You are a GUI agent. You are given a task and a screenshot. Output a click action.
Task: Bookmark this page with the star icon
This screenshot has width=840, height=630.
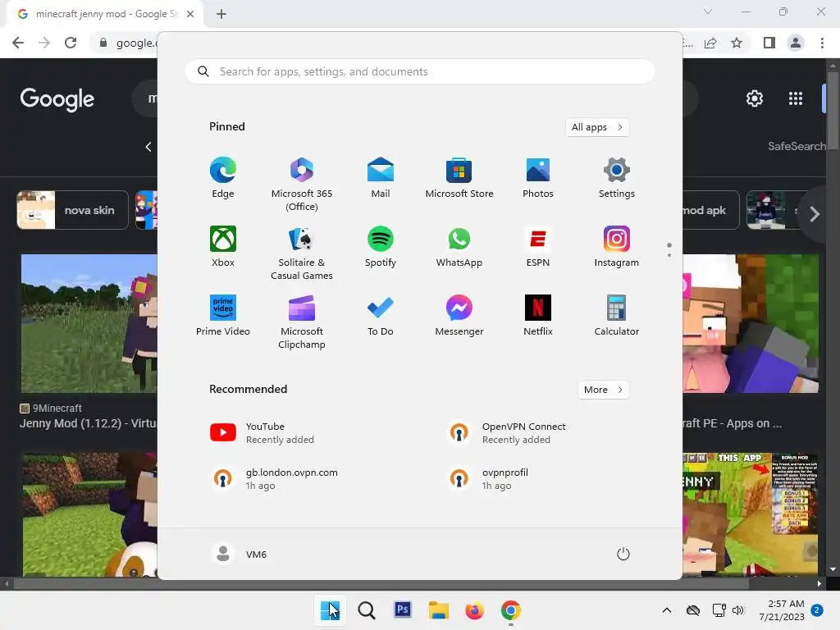(x=737, y=43)
